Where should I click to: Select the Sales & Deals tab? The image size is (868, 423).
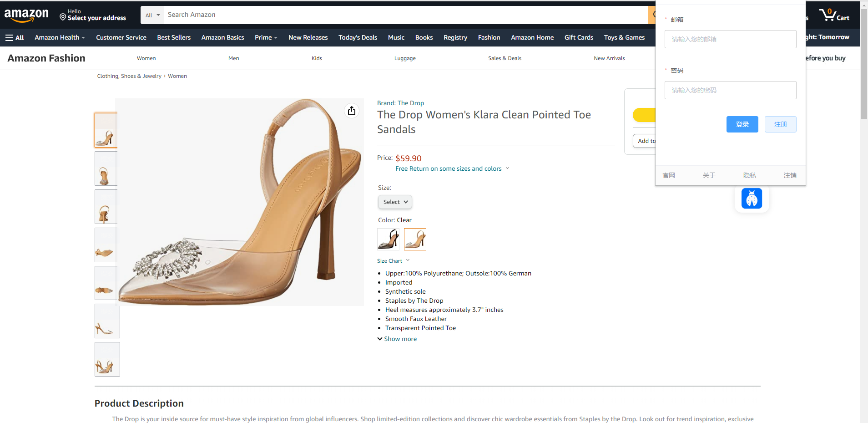pos(505,58)
